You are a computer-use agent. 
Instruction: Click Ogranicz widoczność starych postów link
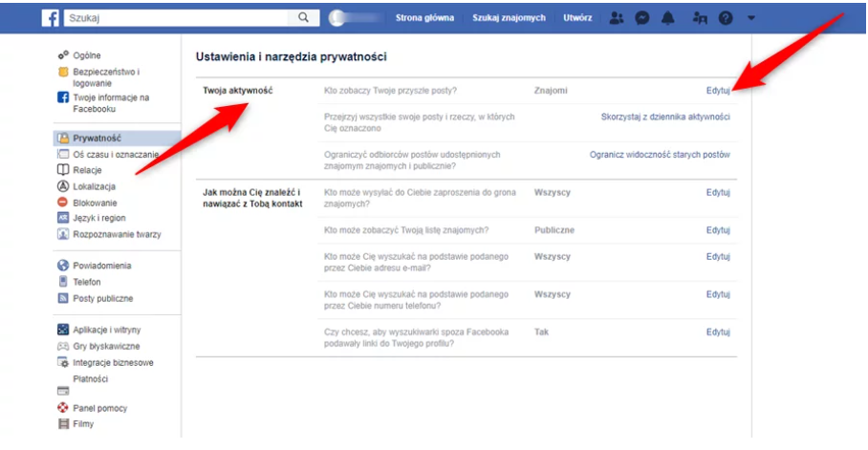(x=660, y=155)
